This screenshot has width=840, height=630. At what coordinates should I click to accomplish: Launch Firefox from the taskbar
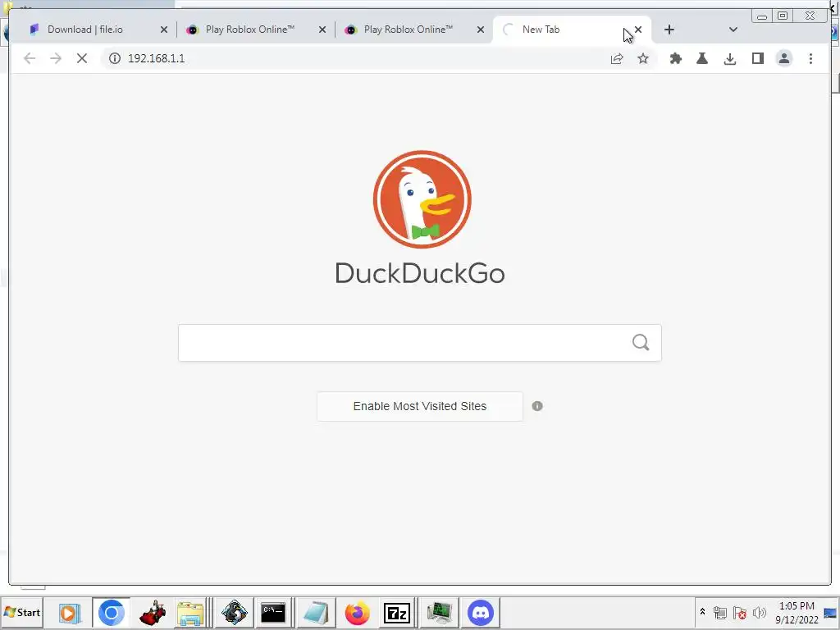click(x=358, y=613)
